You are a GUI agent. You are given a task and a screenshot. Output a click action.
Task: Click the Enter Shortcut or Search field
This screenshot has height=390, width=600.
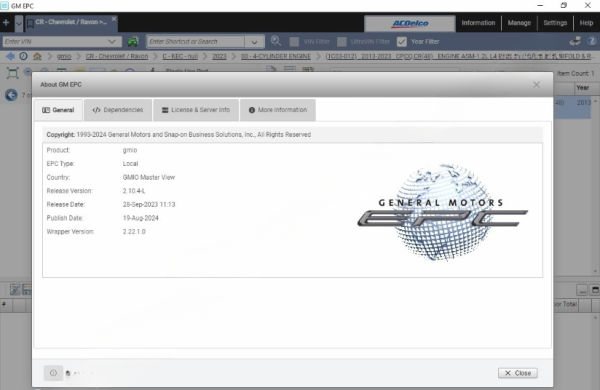[196, 41]
